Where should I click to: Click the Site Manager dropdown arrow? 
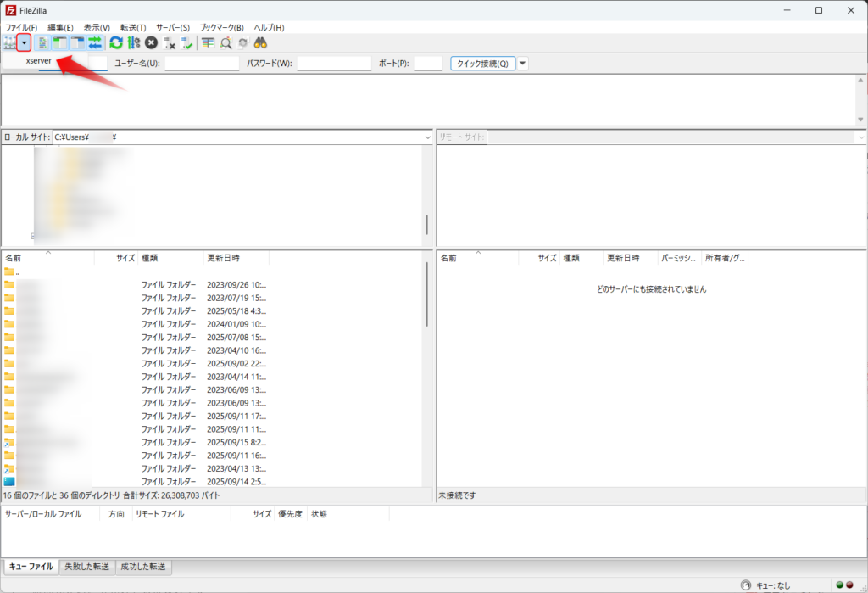[x=24, y=42]
